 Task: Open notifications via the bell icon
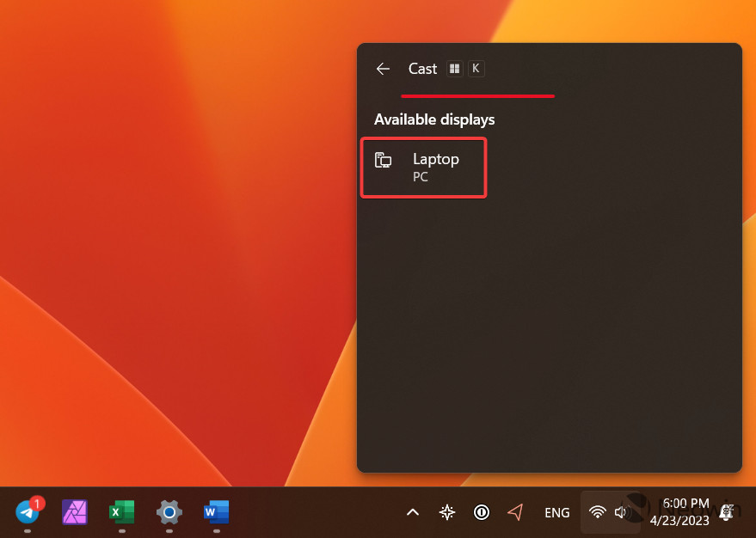pos(726,513)
